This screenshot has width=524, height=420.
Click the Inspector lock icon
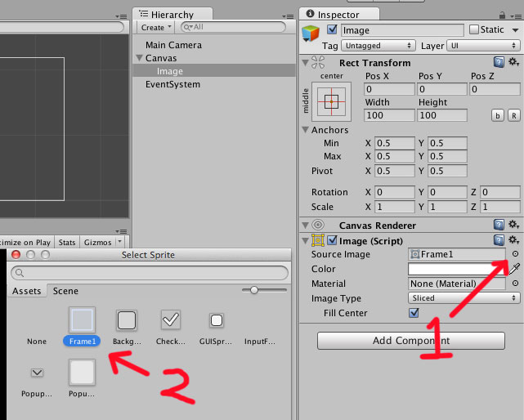502,15
